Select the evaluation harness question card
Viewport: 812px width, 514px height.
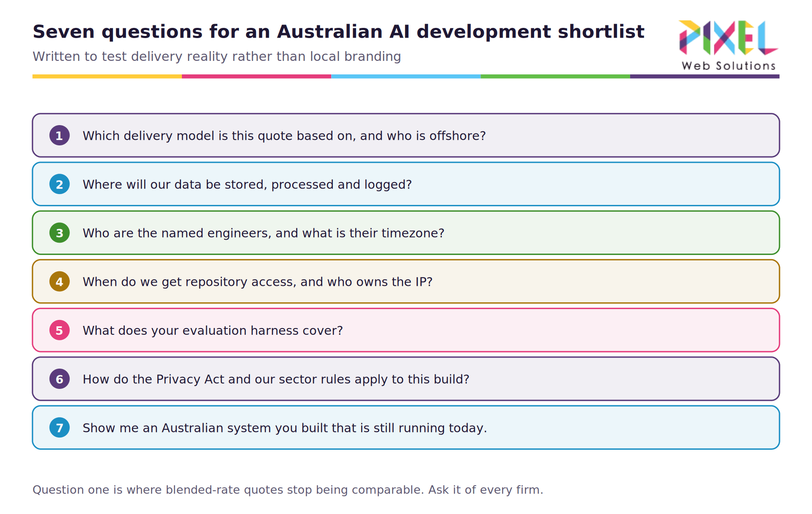tap(406, 330)
